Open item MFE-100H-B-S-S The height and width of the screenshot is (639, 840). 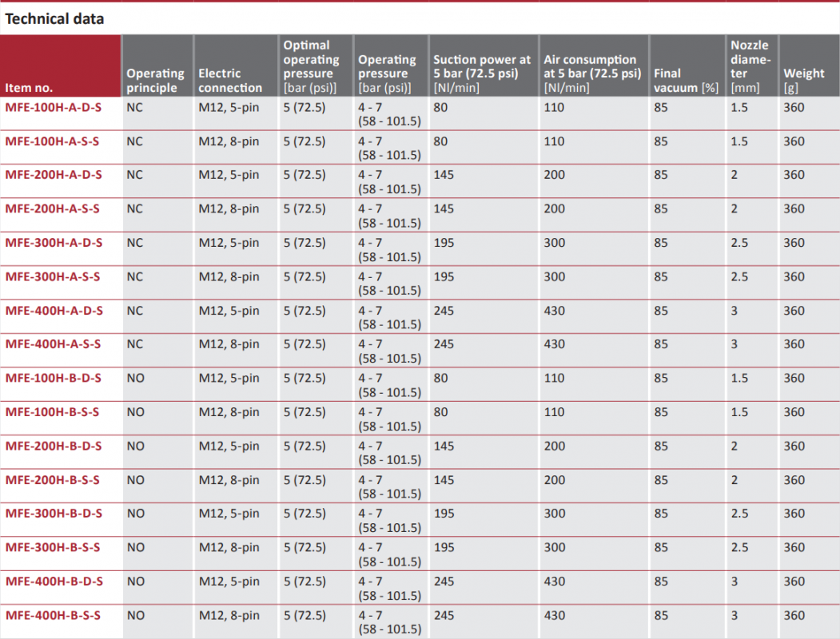click(52, 412)
